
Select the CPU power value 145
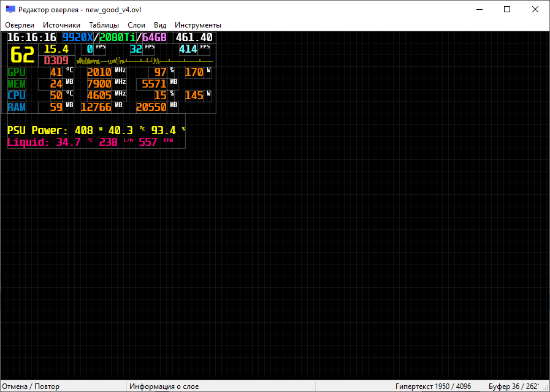[x=194, y=96]
